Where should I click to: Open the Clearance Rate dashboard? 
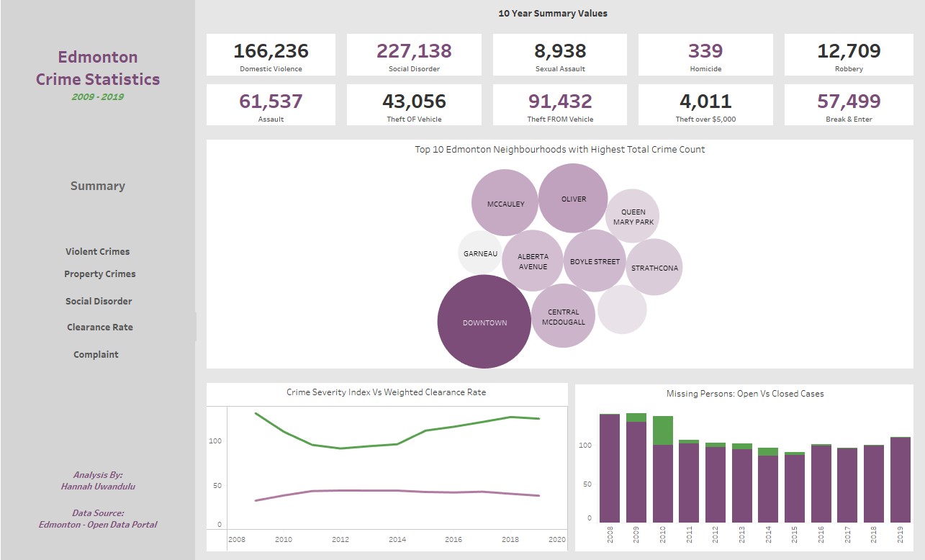click(x=99, y=327)
